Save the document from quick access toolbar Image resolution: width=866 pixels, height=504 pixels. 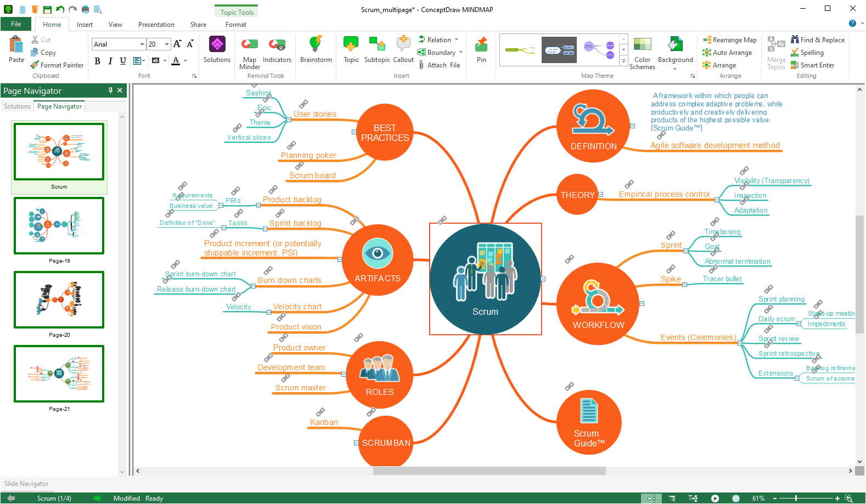(x=47, y=9)
